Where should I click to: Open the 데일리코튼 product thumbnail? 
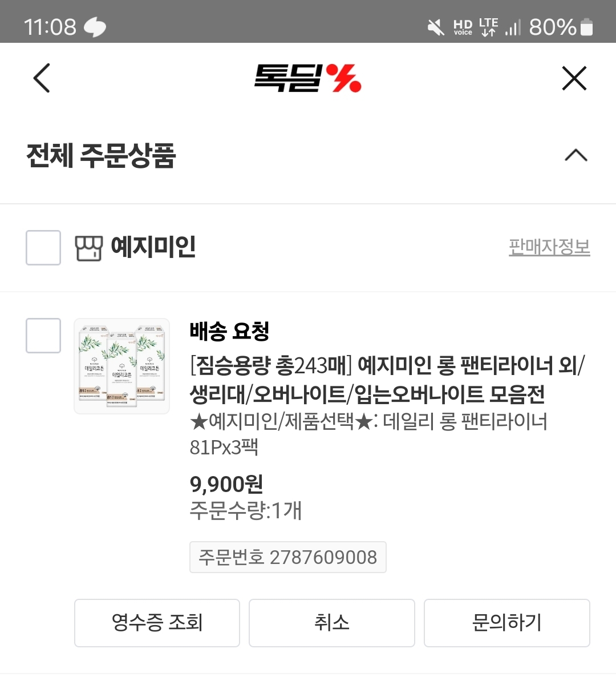(x=122, y=366)
